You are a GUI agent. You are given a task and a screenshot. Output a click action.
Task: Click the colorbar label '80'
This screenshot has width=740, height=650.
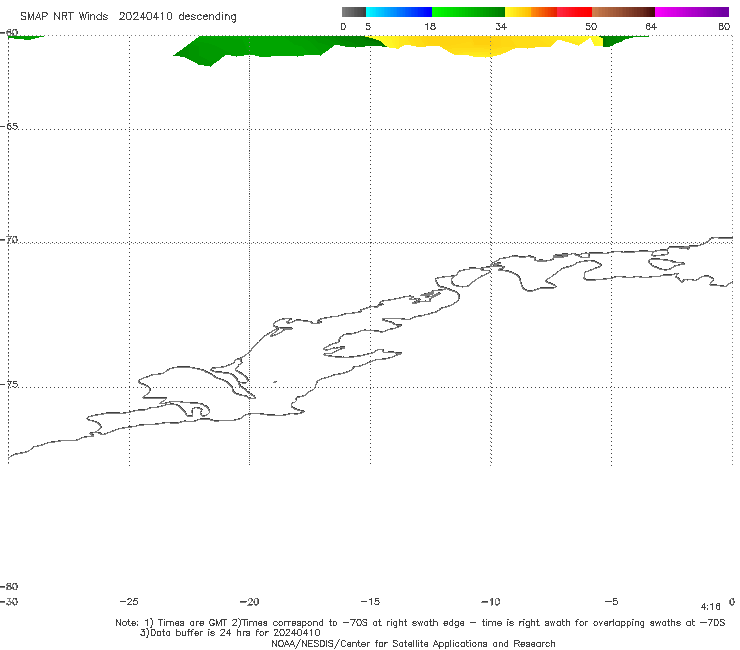(x=724, y=26)
